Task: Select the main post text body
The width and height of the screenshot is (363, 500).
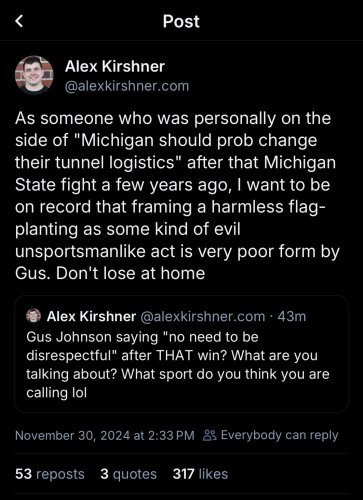Action: point(177,196)
